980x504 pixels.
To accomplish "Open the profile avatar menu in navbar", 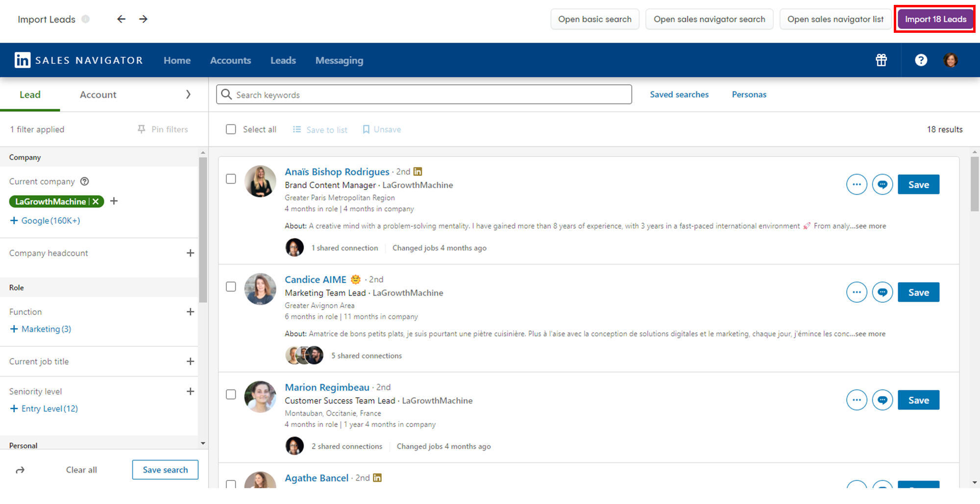I will pyautogui.click(x=951, y=60).
